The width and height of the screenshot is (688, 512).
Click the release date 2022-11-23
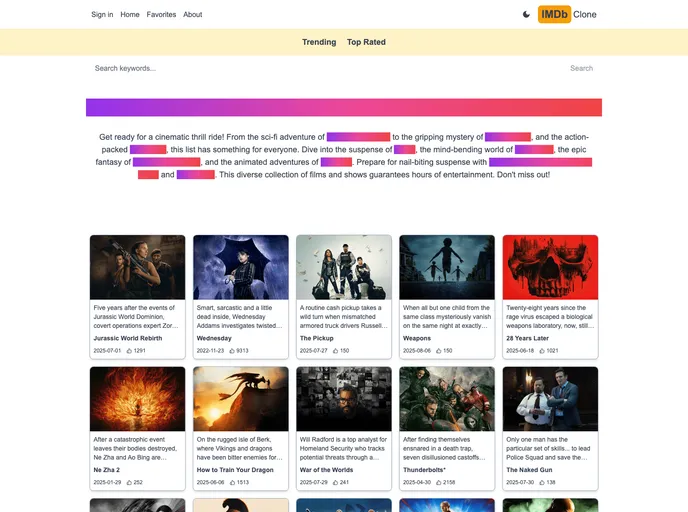(210, 351)
